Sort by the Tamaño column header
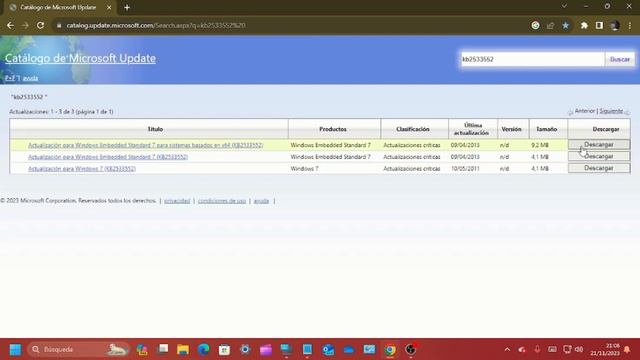Screen dimensions: 640x360 (547, 129)
